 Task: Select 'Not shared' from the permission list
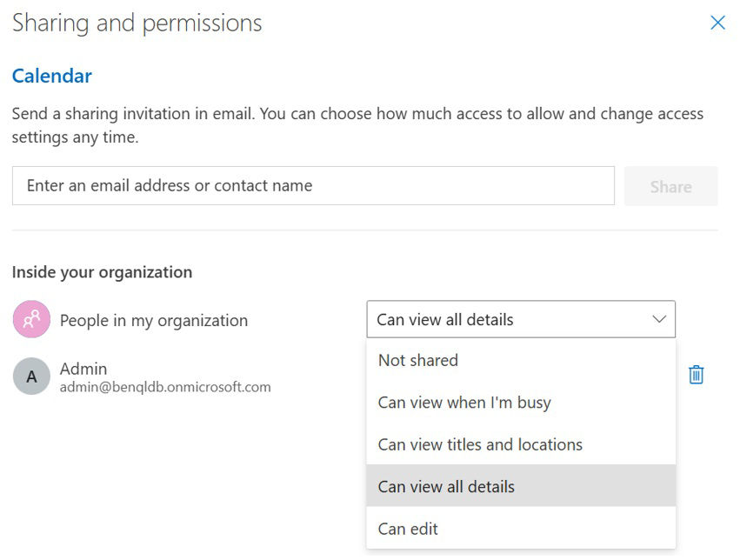point(418,360)
